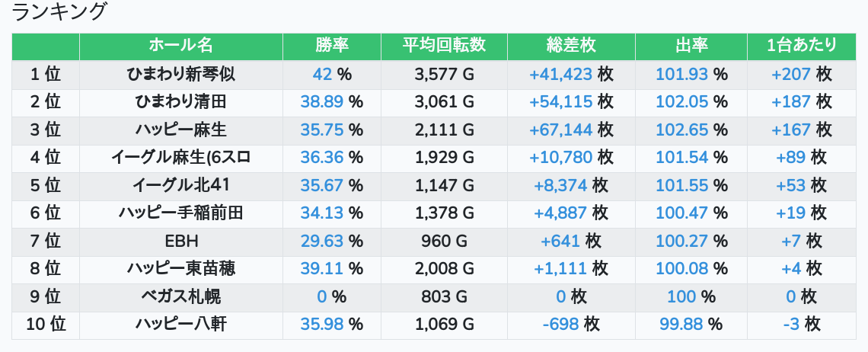Click the 平均回転数 column header
The image size is (868, 352).
click(x=444, y=46)
